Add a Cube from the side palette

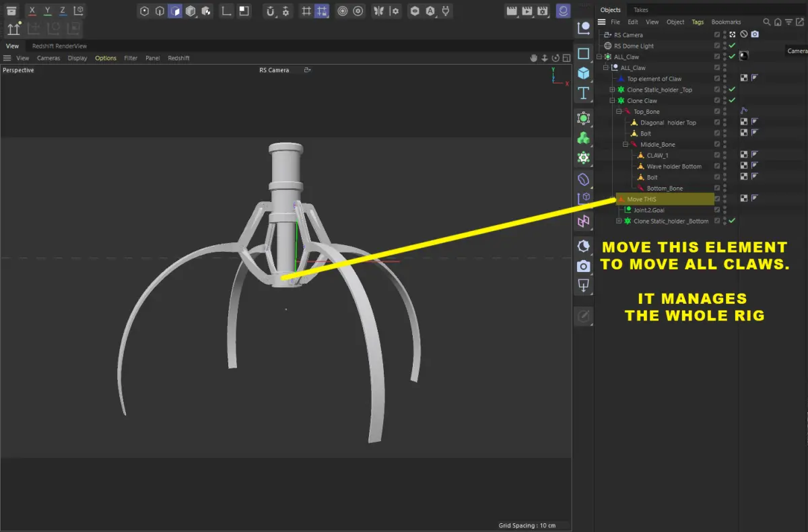(x=583, y=73)
